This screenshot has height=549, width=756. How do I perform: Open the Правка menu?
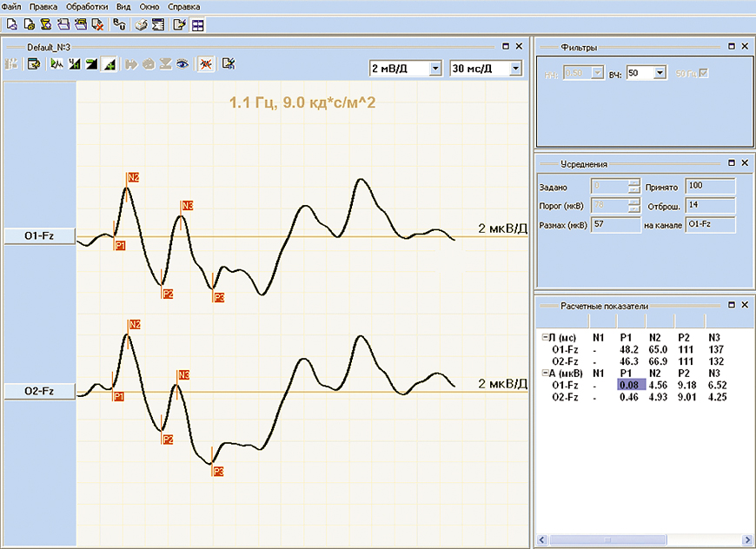[x=43, y=7]
